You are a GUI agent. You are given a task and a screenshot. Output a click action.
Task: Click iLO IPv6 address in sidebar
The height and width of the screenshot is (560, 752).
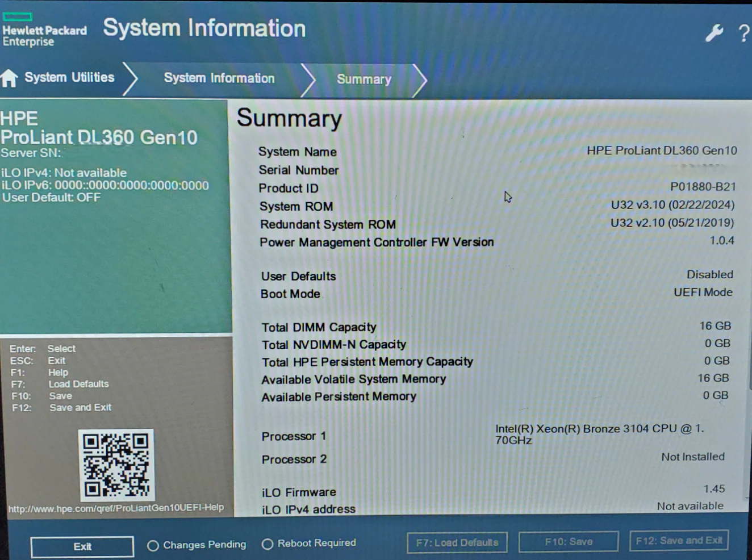coord(105,185)
